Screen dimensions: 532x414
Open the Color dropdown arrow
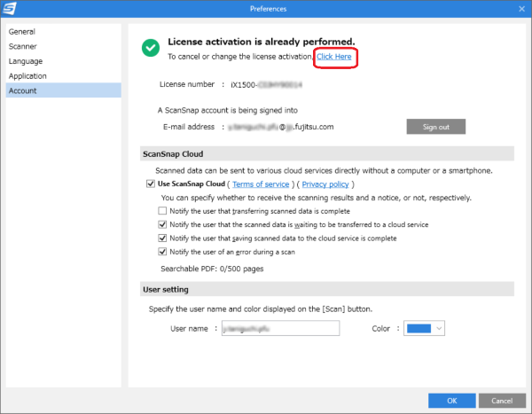tap(439, 328)
